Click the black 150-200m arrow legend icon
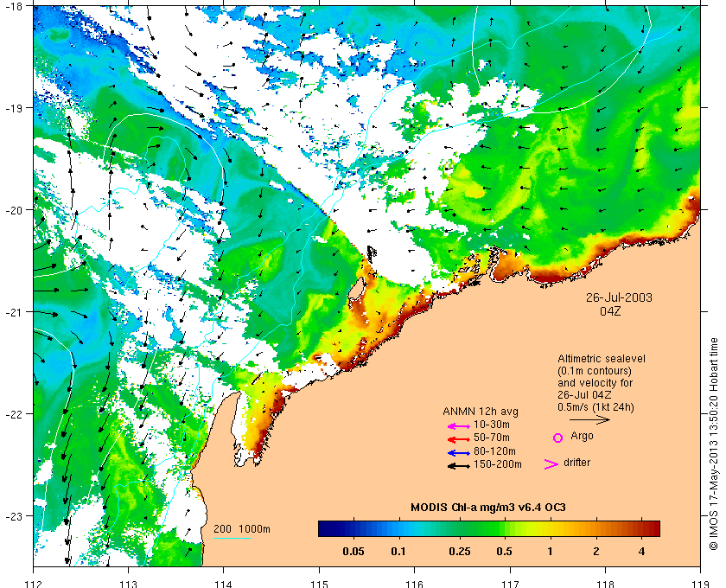This screenshot has width=726, height=588. click(x=458, y=466)
